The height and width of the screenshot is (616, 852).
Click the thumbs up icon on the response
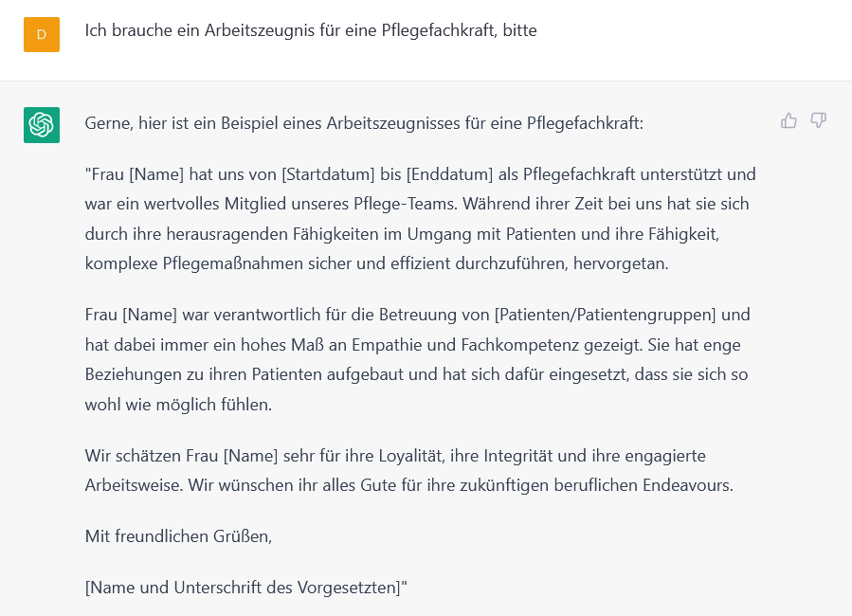point(789,120)
